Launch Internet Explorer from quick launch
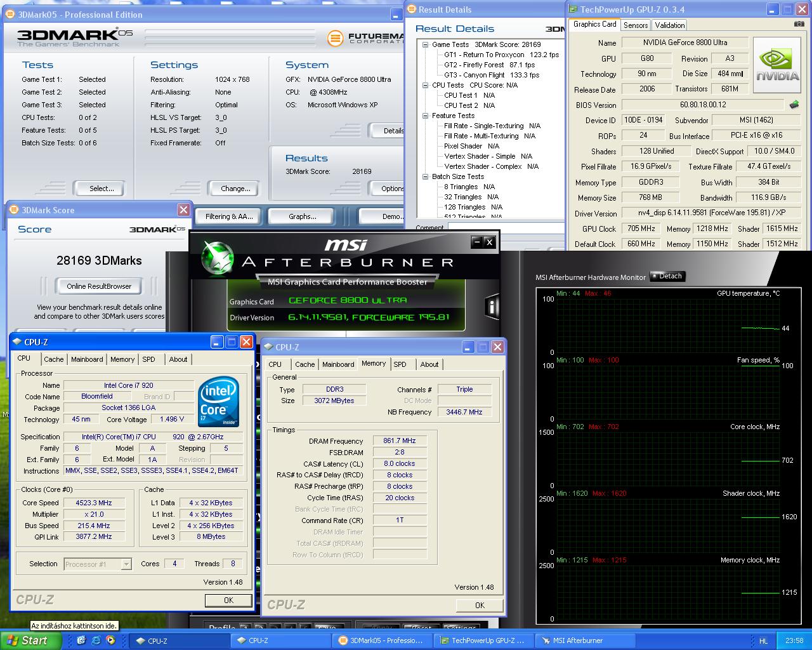The image size is (812, 650). (x=96, y=640)
